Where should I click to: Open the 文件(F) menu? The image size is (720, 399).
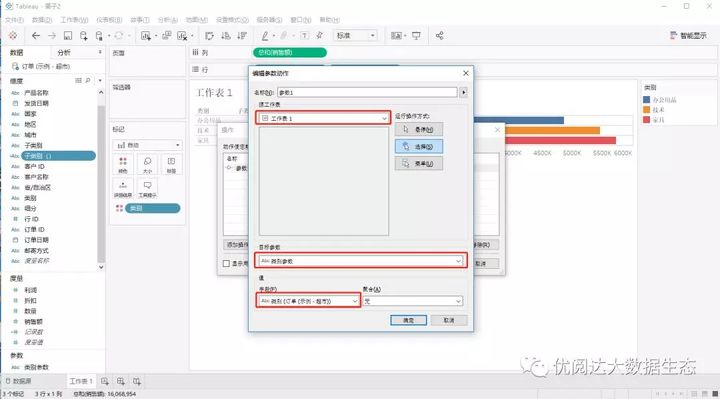[x=14, y=20]
